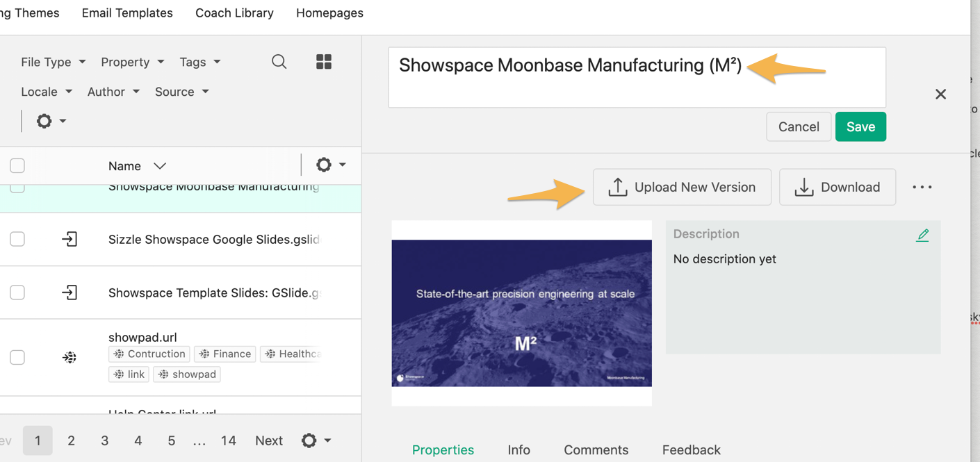Expand the Property filter dropdown
Image resolution: width=980 pixels, height=462 pixels.
point(133,62)
